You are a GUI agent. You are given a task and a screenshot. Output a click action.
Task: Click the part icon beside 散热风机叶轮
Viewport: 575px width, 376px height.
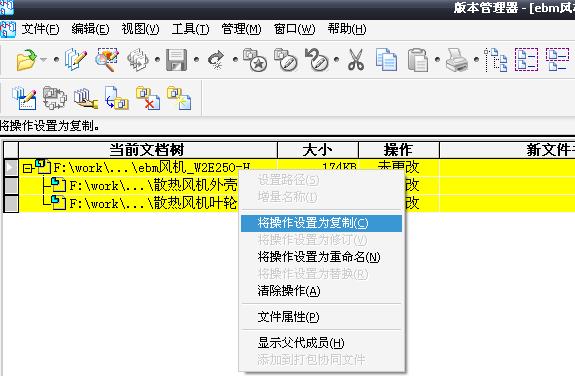click(x=58, y=202)
